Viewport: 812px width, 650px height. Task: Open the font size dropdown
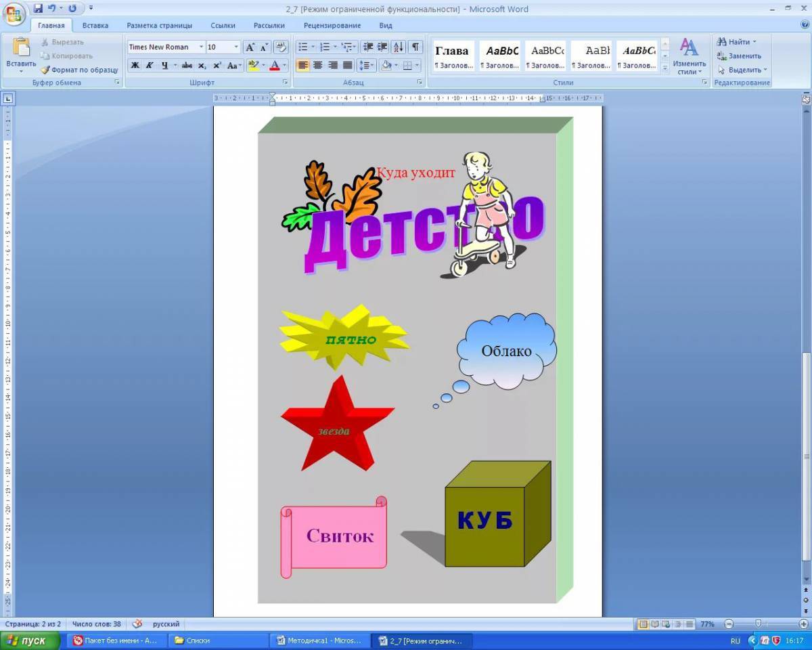tap(236, 47)
